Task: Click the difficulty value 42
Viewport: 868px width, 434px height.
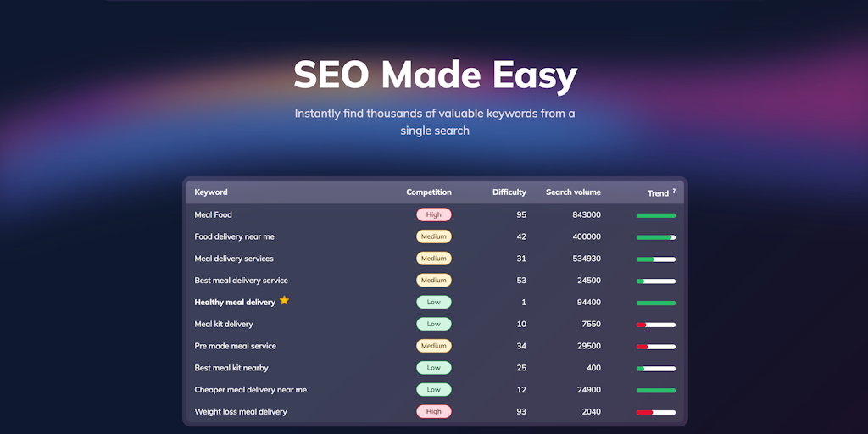Action: tap(521, 236)
